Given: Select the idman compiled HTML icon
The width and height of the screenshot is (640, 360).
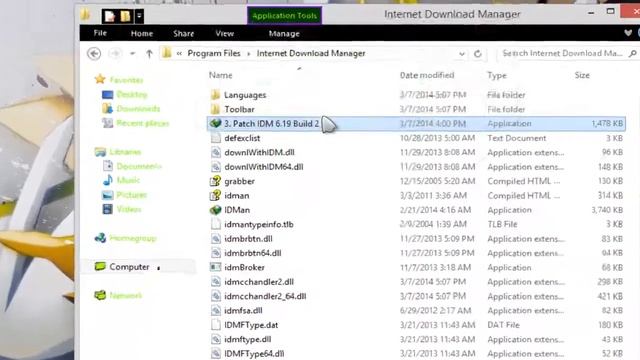Looking at the screenshot, I should pyautogui.click(x=216, y=196).
